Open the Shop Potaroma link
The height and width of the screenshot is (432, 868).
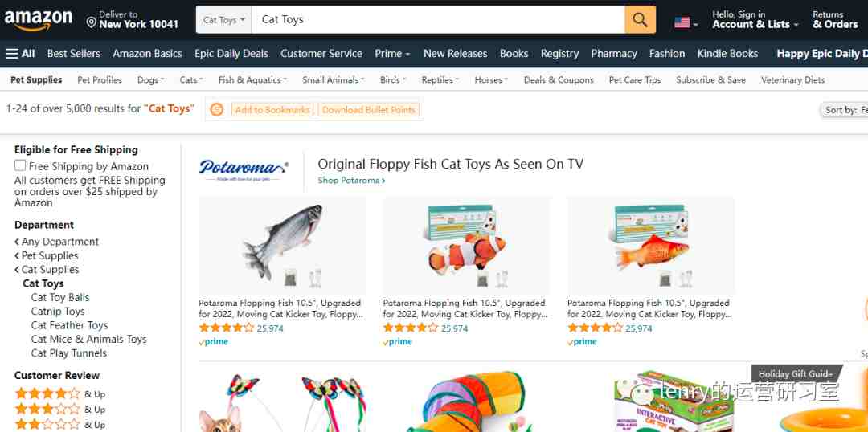pos(351,181)
